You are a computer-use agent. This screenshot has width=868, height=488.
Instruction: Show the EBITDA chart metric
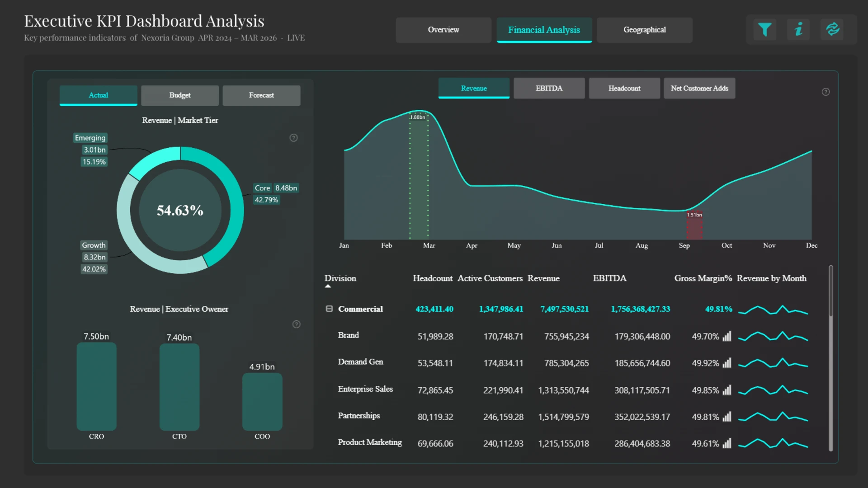(x=549, y=89)
